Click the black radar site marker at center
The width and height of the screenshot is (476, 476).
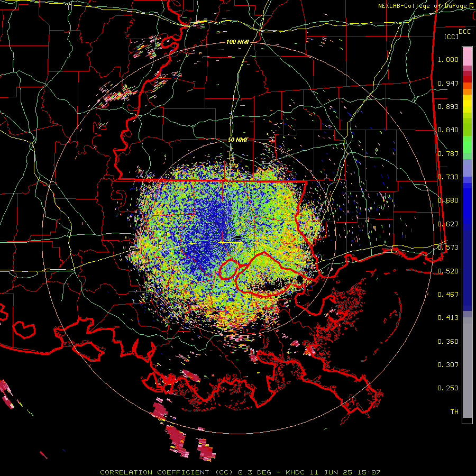tap(237, 238)
